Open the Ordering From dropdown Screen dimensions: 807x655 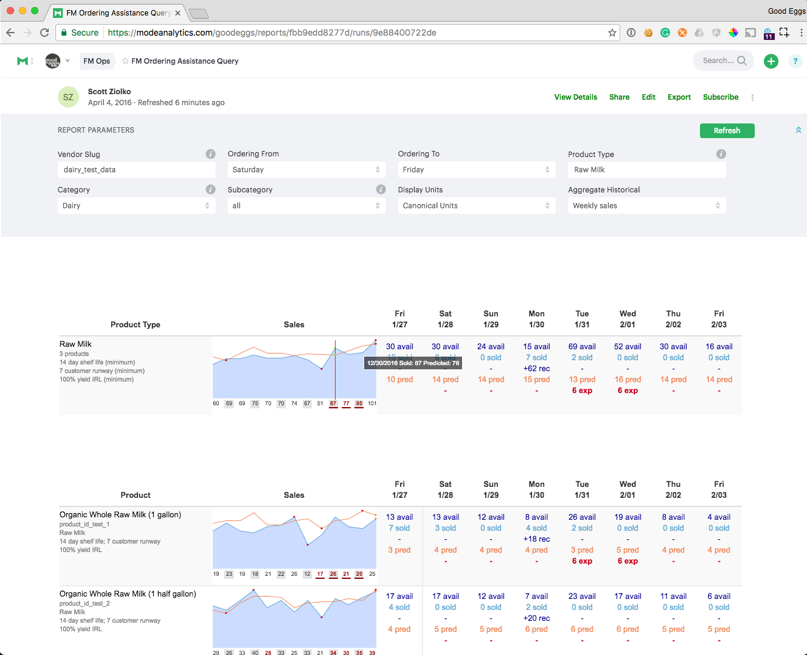[306, 170]
